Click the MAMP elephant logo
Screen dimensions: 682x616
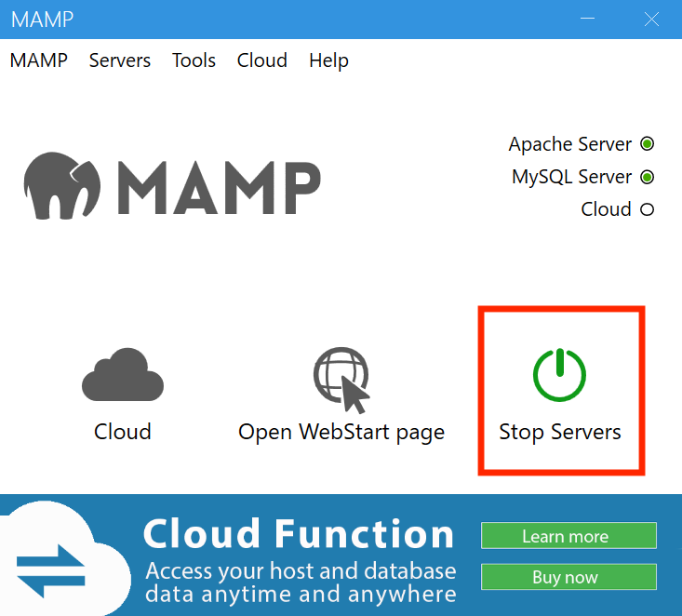62,186
